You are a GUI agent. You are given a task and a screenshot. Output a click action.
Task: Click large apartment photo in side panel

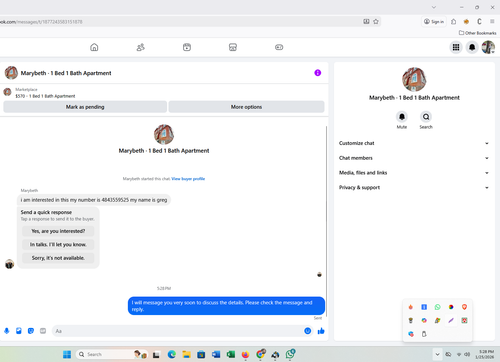point(414,79)
